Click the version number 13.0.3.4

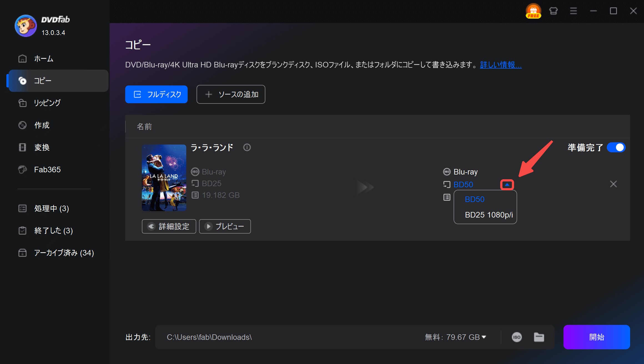53,33
